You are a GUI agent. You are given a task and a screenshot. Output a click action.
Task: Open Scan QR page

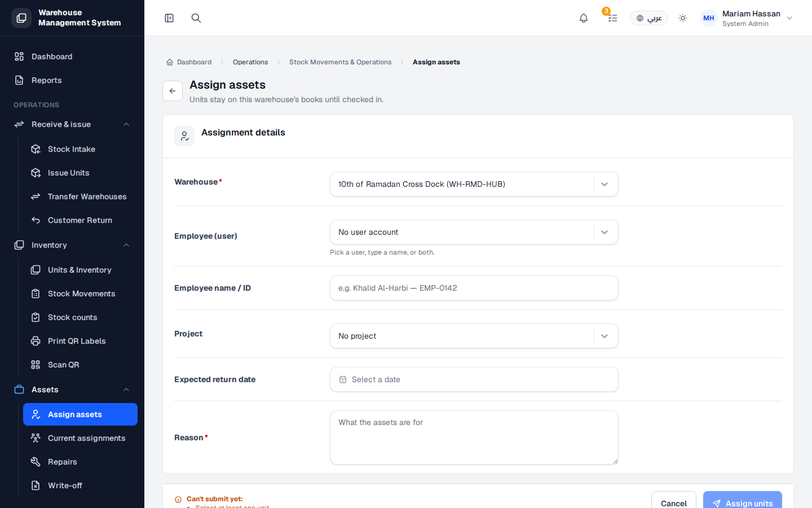[80, 365]
